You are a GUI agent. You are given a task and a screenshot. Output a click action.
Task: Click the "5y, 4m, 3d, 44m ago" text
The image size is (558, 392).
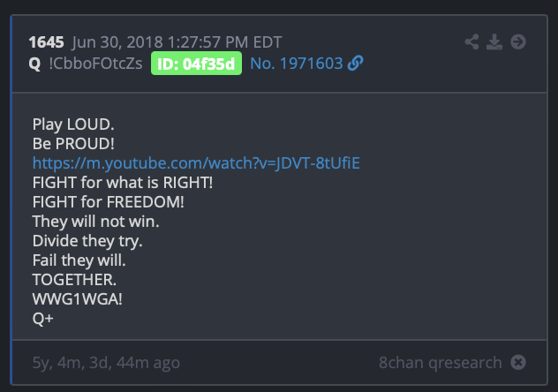coord(106,363)
